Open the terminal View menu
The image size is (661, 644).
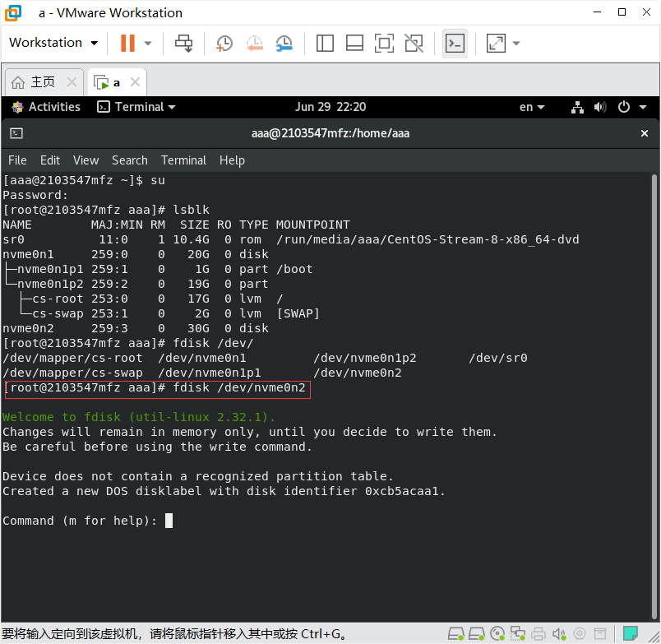point(86,160)
